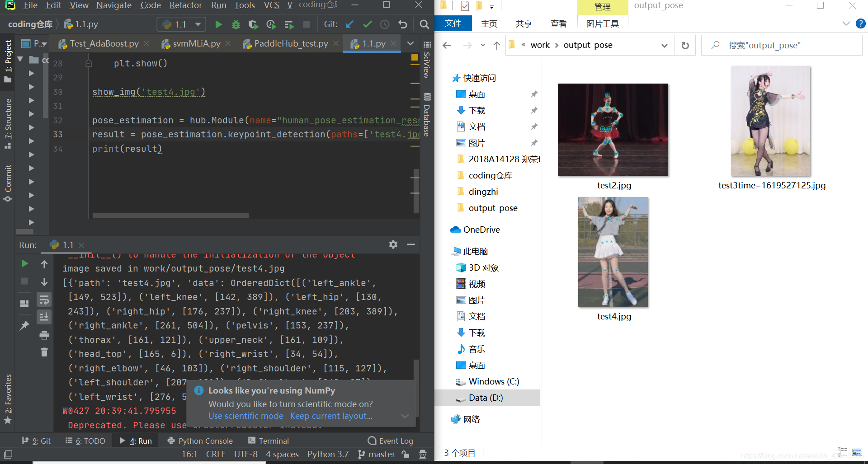Select the test2.jpg thumbnail
The height and width of the screenshot is (464, 868).
[x=613, y=130]
